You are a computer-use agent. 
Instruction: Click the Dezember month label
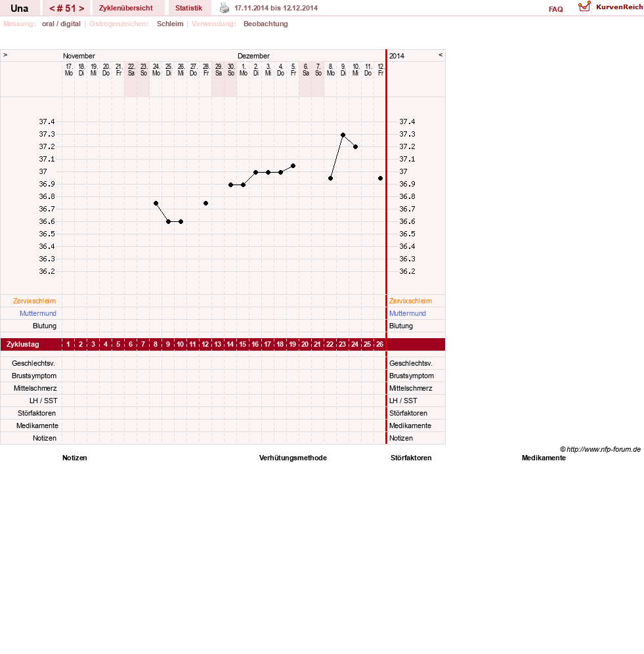pyautogui.click(x=253, y=56)
